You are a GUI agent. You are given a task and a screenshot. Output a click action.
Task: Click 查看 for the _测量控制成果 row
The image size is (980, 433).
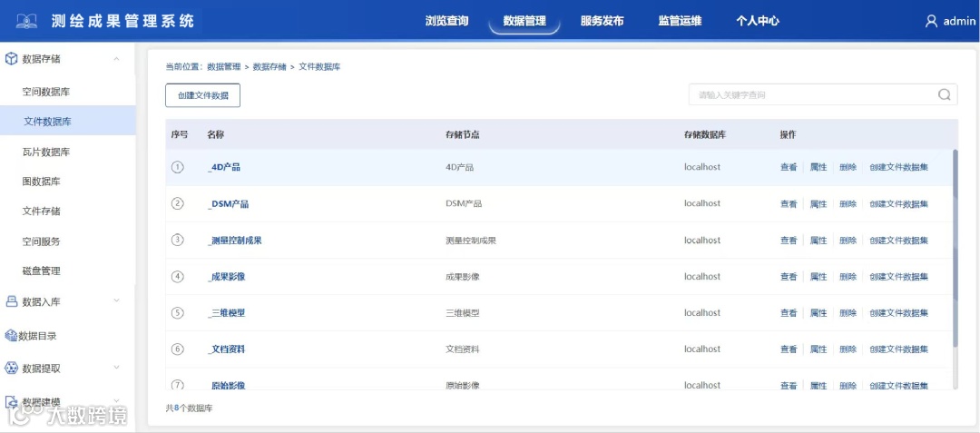tap(789, 241)
